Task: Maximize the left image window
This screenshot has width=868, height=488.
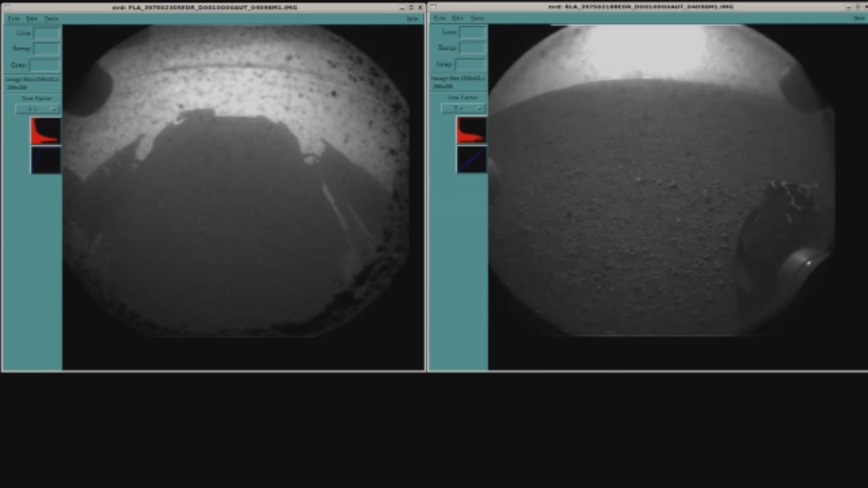Action: pos(411,8)
